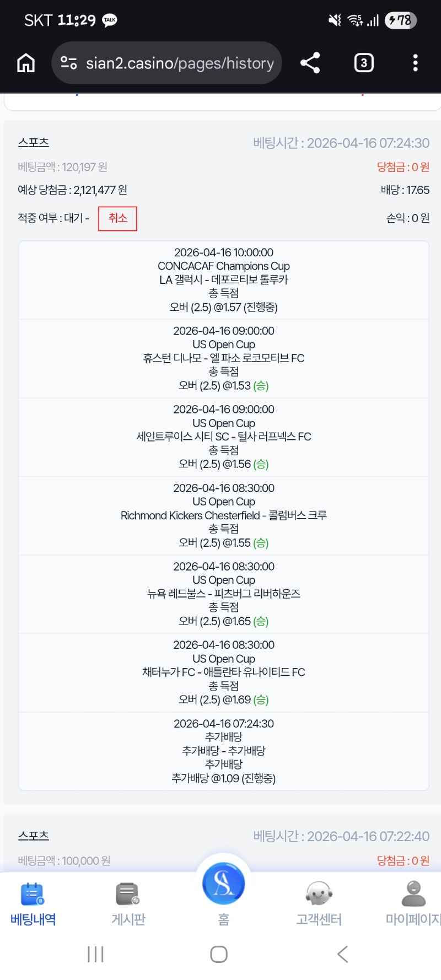This screenshot has width=441, height=980.
Task: Open site settings icon in address bar
Action: click(x=69, y=63)
